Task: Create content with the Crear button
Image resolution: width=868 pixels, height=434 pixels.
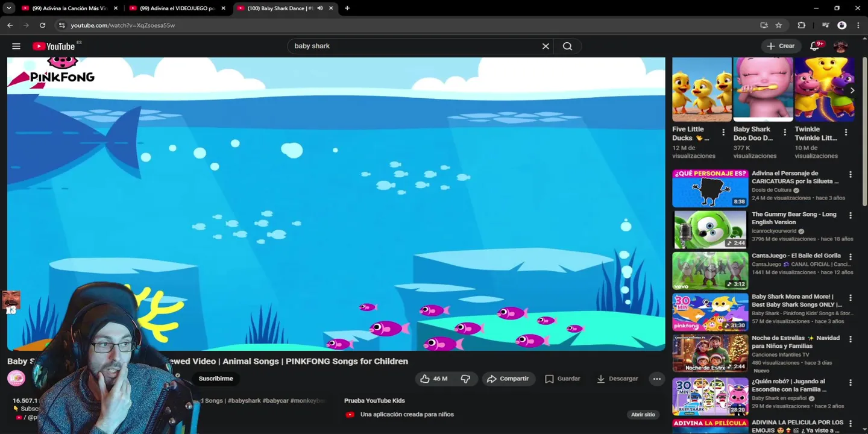Action: [x=781, y=46]
